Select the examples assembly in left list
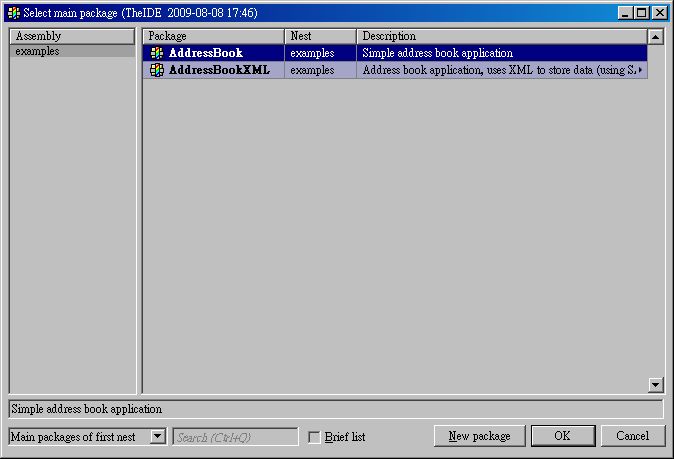The image size is (674, 459). tap(38, 51)
